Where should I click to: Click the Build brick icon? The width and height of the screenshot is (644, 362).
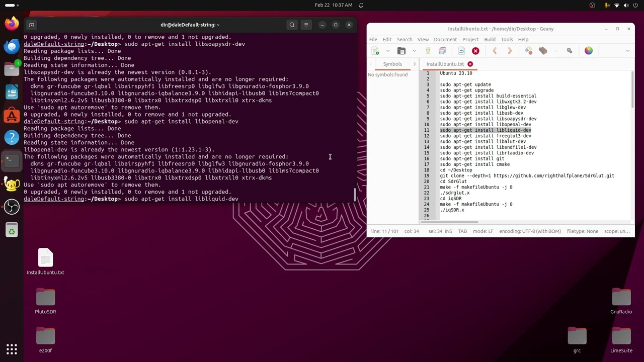point(543,51)
